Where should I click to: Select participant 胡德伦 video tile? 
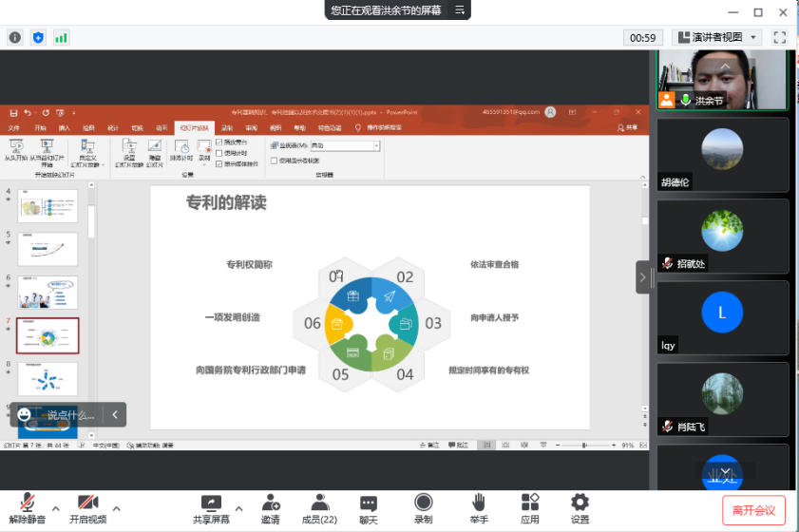coord(722,155)
